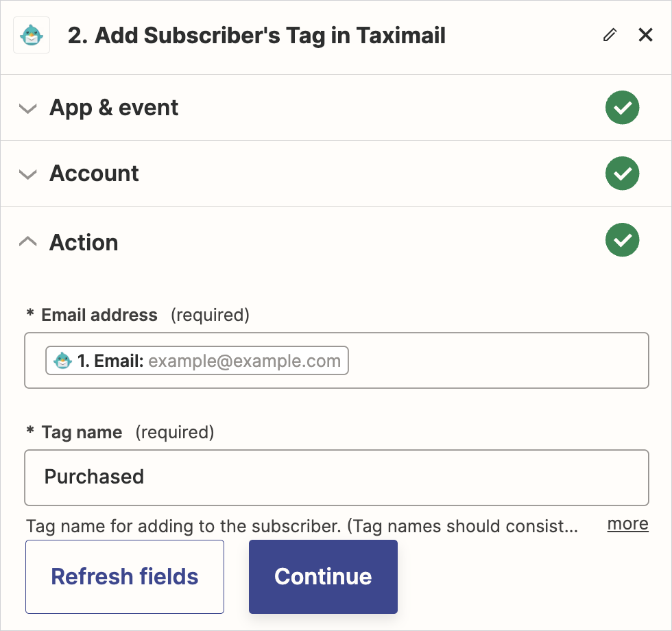Click the Taximail bird app icon in header
Viewport: 672px width, 631px height.
tap(32, 35)
